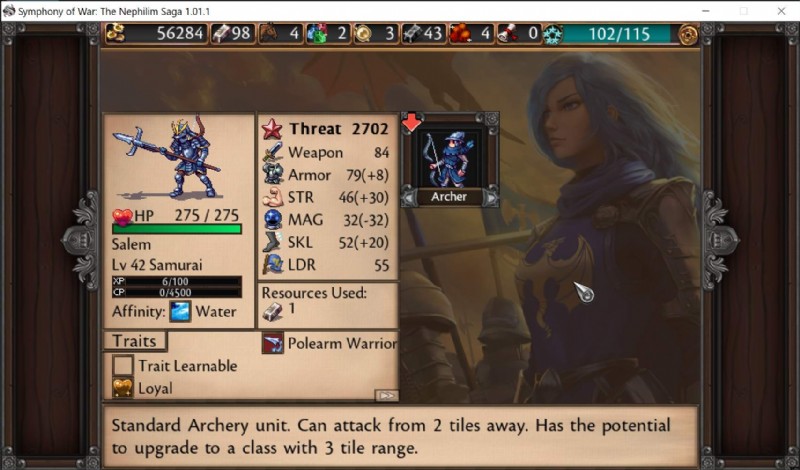800x470 pixels.
Task: Open the Traits tab
Action: 135,341
